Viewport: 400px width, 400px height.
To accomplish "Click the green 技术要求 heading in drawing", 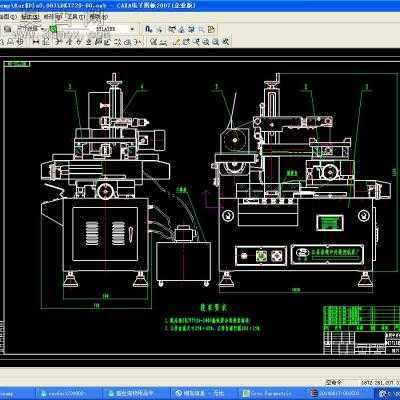I will click(x=214, y=307).
